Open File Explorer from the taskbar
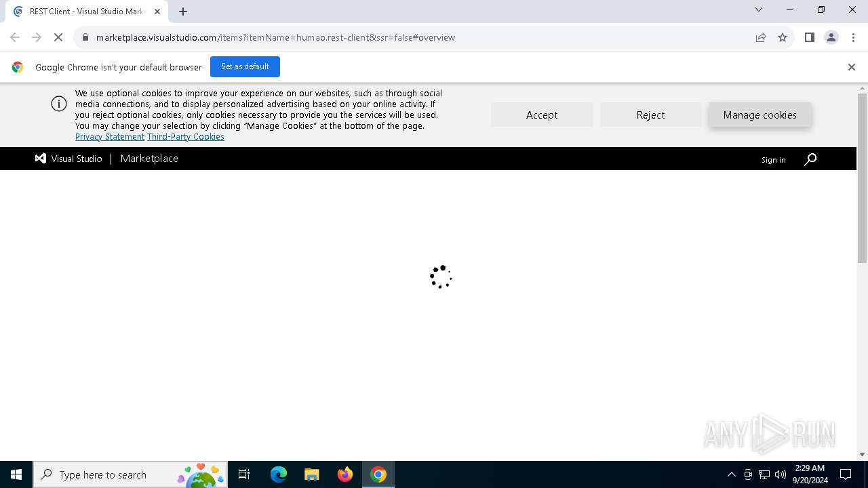 point(312,474)
